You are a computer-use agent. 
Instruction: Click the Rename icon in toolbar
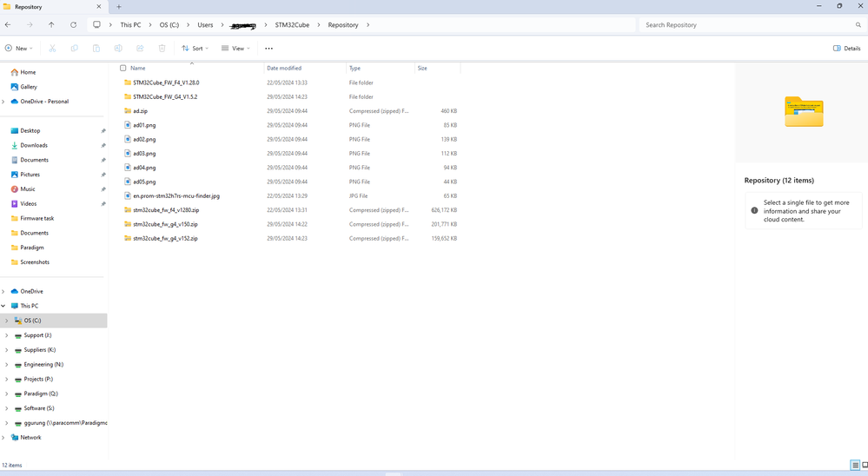(x=118, y=48)
